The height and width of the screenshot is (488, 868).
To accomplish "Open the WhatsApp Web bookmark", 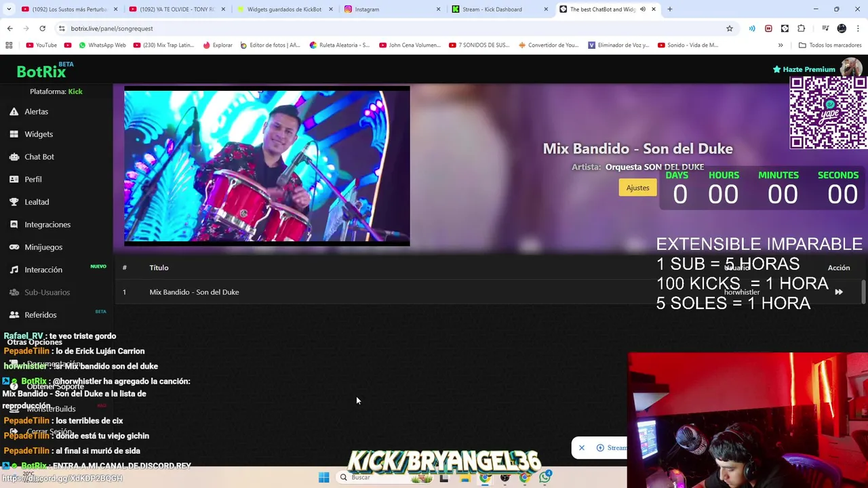I will (101, 45).
